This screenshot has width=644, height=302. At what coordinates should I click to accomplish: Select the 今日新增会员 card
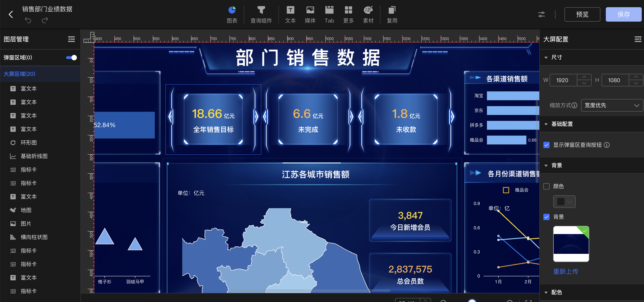pyautogui.click(x=410, y=220)
